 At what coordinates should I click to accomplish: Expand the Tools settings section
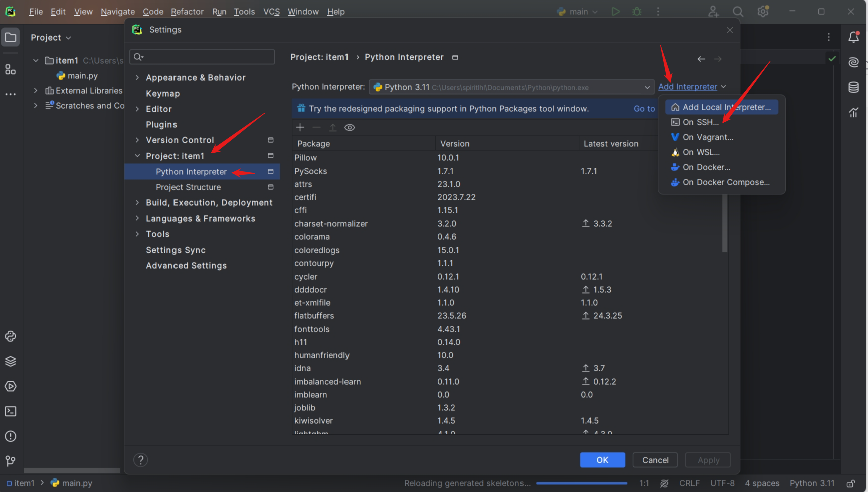tap(137, 234)
